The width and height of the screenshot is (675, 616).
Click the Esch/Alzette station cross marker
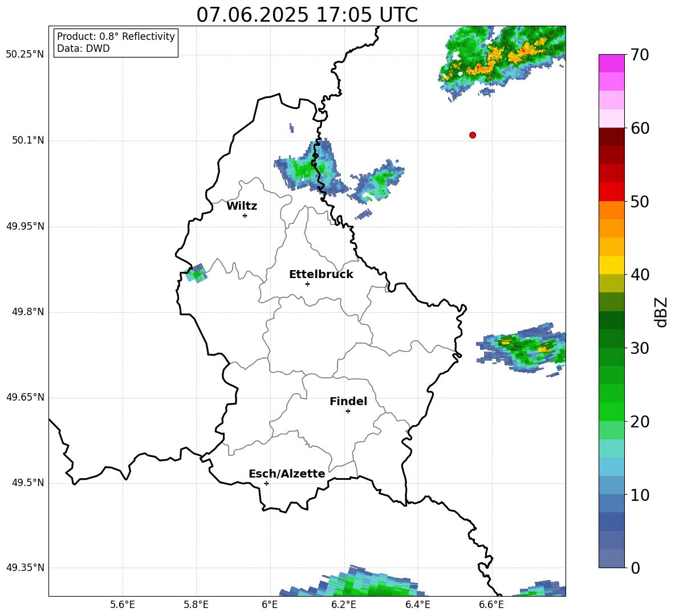266,483
